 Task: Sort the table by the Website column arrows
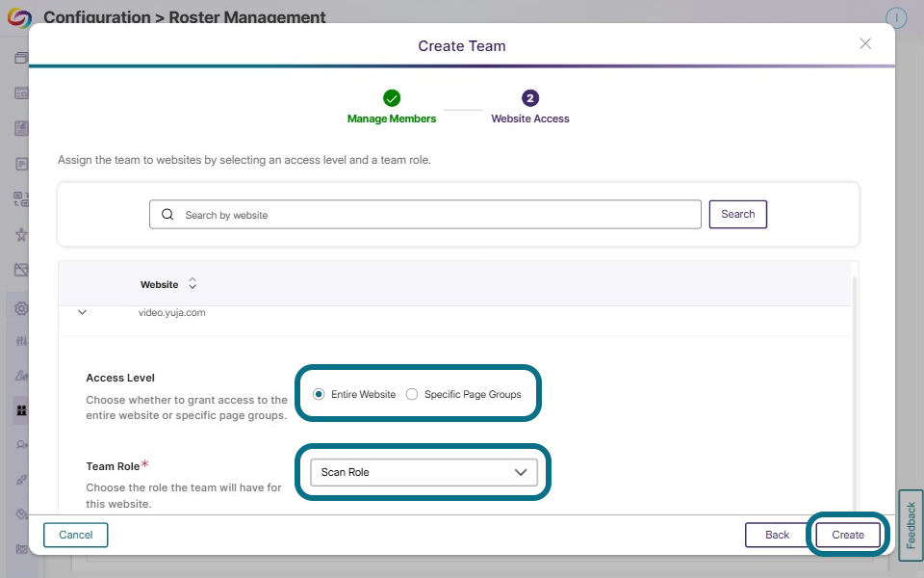point(192,283)
